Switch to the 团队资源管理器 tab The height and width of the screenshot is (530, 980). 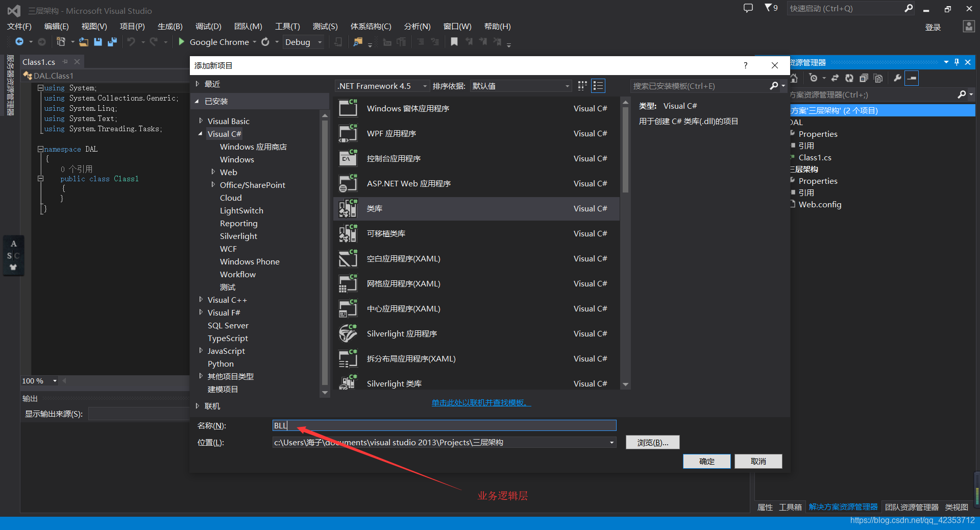coord(912,507)
